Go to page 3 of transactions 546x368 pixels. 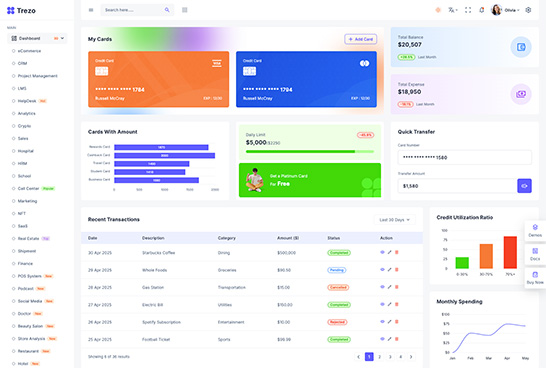(x=390, y=357)
